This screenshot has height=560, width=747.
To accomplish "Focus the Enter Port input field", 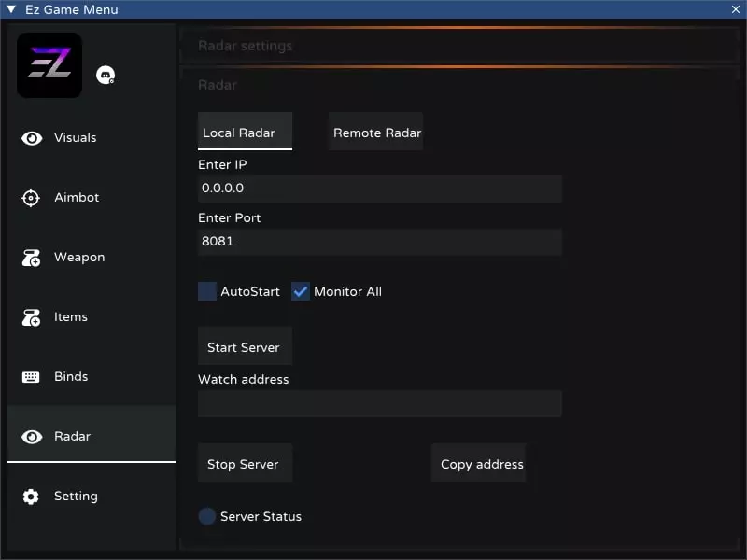I will coord(380,242).
